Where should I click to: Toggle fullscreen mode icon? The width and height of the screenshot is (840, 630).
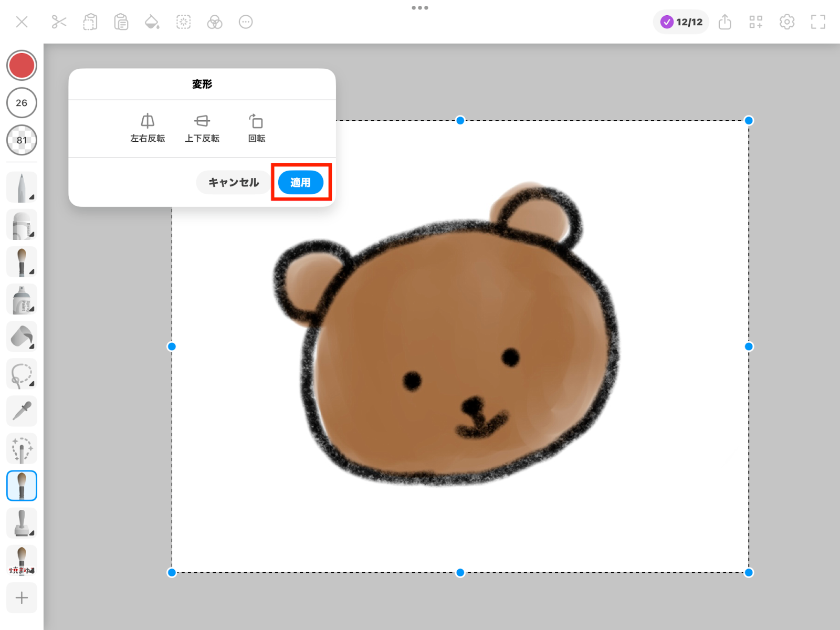tap(817, 22)
